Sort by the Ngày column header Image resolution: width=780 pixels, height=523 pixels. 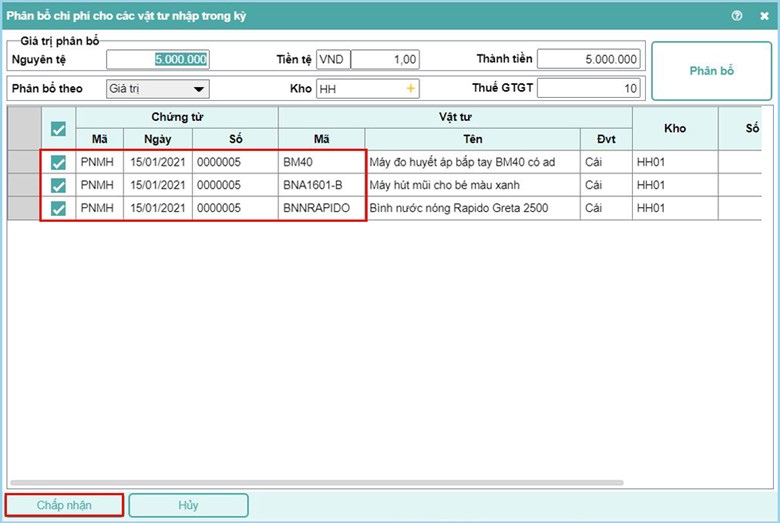(x=158, y=139)
